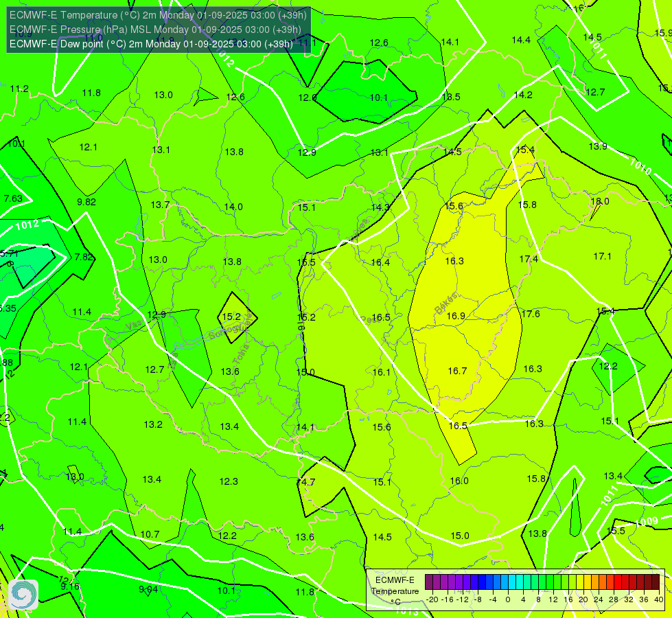Click the 9.82 temperature value
672x618 pixels.
[86, 202]
